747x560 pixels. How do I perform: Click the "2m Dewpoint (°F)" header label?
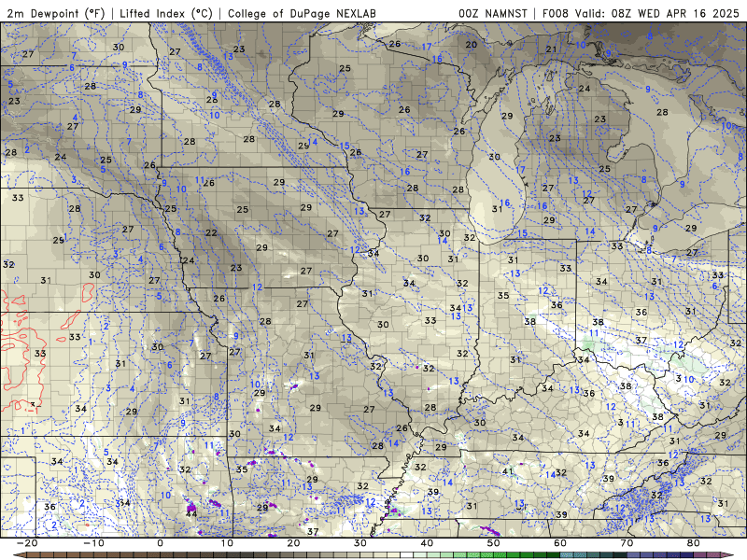pyautogui.click(x=56, y=13)
